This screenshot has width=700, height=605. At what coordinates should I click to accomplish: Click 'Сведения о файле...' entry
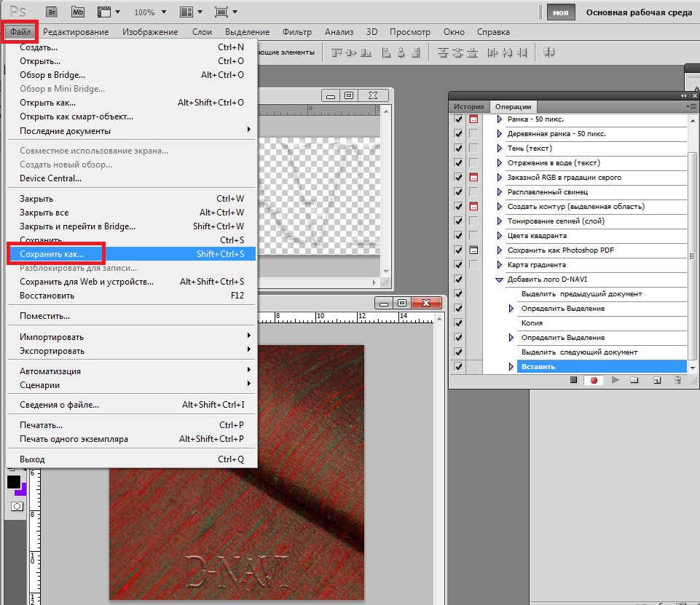[x=131, y=405]
